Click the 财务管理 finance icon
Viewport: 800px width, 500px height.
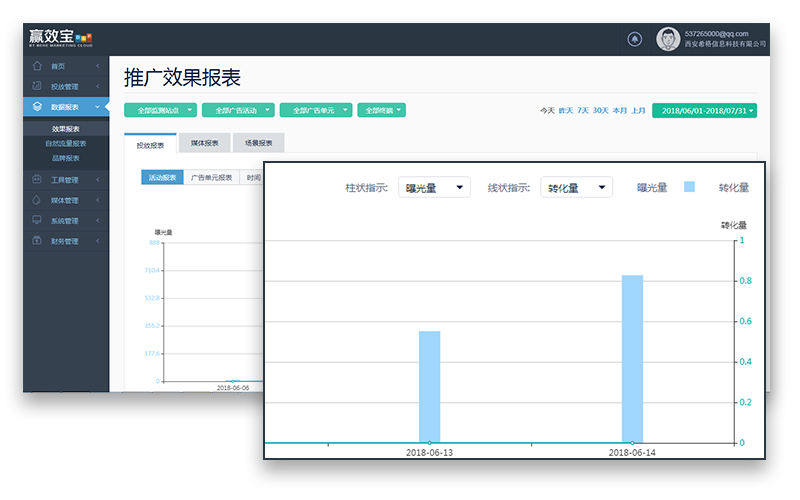pyautogui.click(x=37, y=240)
